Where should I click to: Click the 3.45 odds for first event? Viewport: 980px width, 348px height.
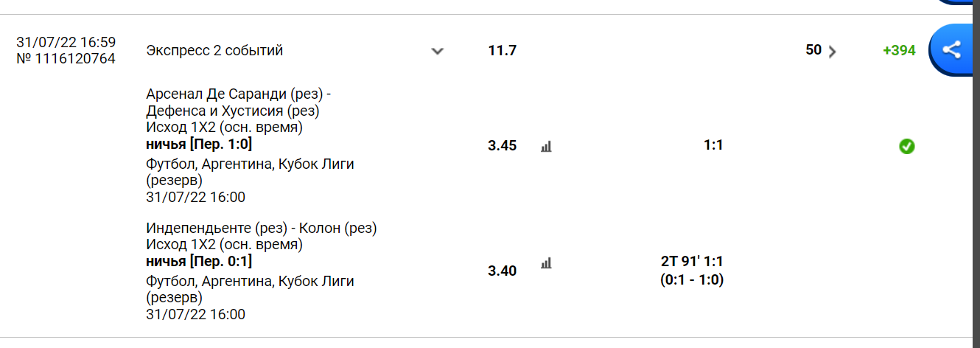(x=503, y=145)
